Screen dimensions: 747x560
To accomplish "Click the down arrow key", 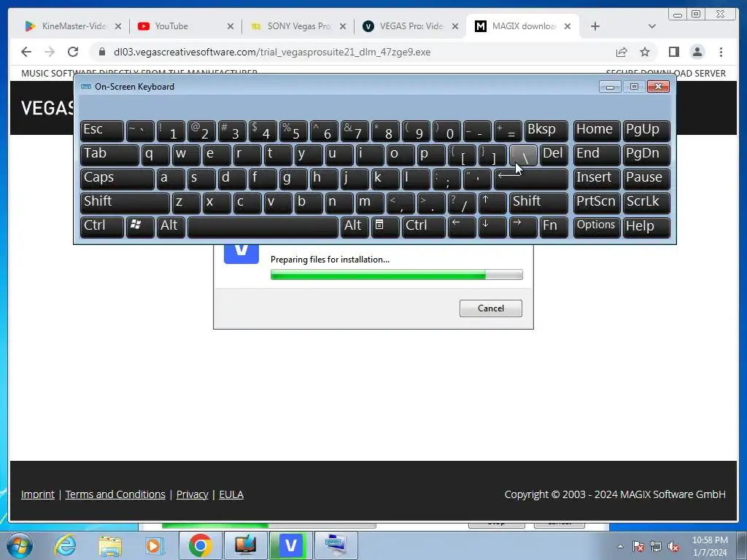I will click(x=492, y=227).
